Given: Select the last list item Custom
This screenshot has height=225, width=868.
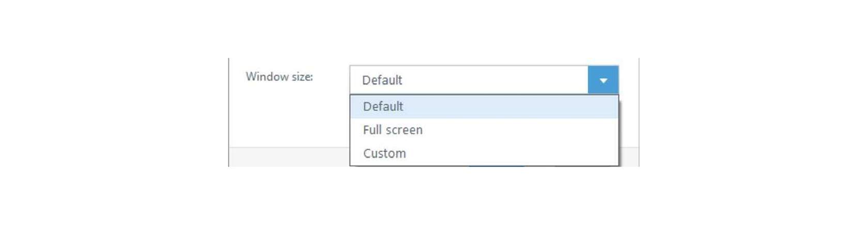Looking at the screenshot, I should point(484,153).
